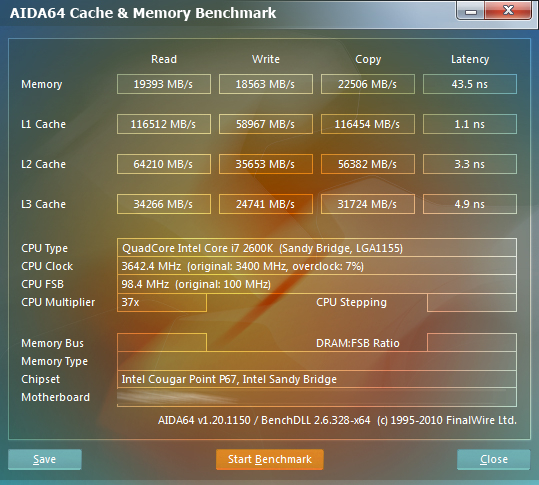
Task: Select L1 Cache latency 1.1 ns
Action: coord(470,124)
